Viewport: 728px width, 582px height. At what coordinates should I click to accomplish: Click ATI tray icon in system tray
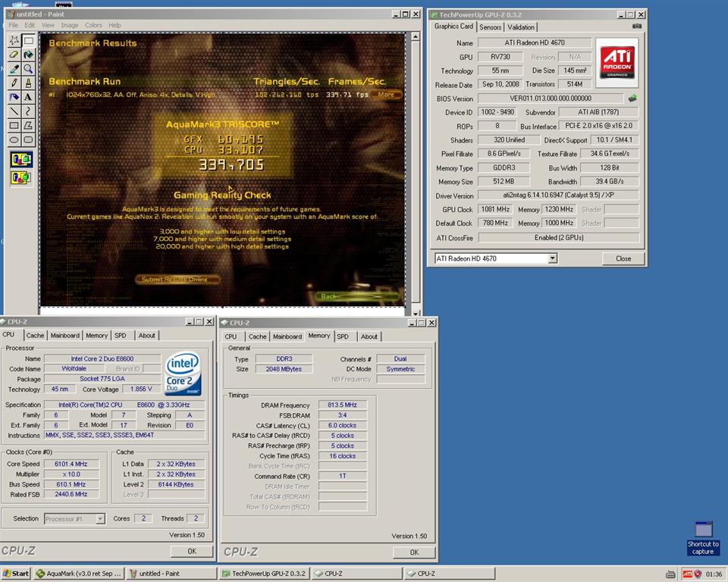pos(687,574)
